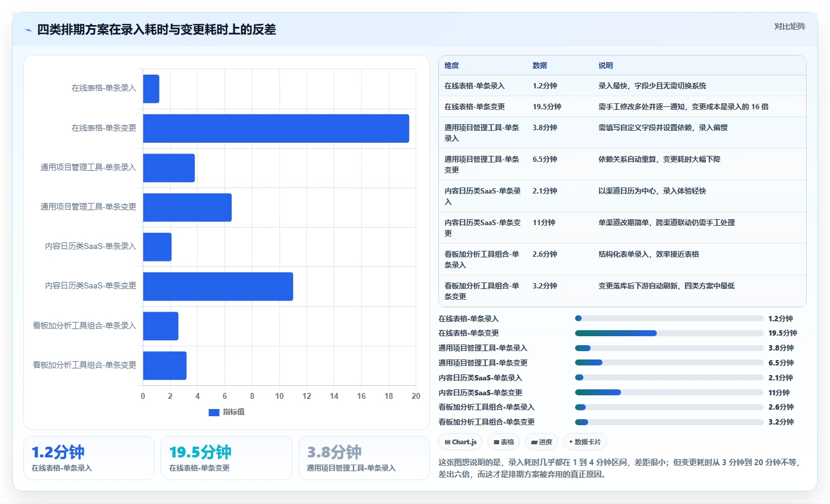
Task: Click the title icon beside 四类排期方案 heading
Action: pos(28,30)
